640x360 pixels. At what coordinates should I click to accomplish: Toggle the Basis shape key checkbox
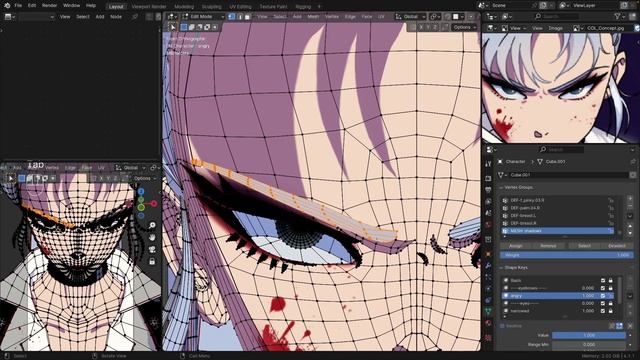point(603,281)
